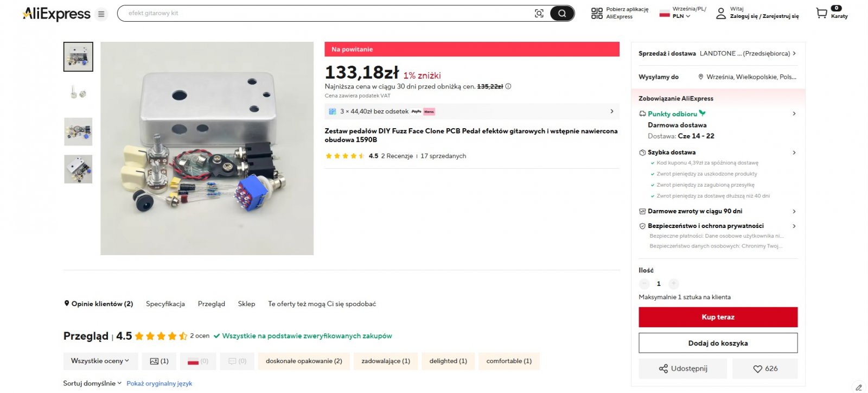
Task: Increase quantity with the plus stepper
Action: 673,283
